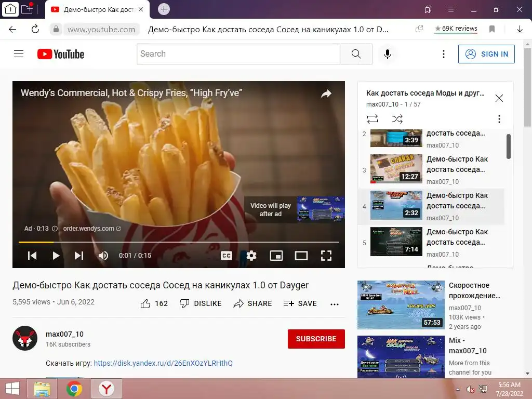
Task: Open max007_10 channel avatar
Action: click(x=25, y=338)
